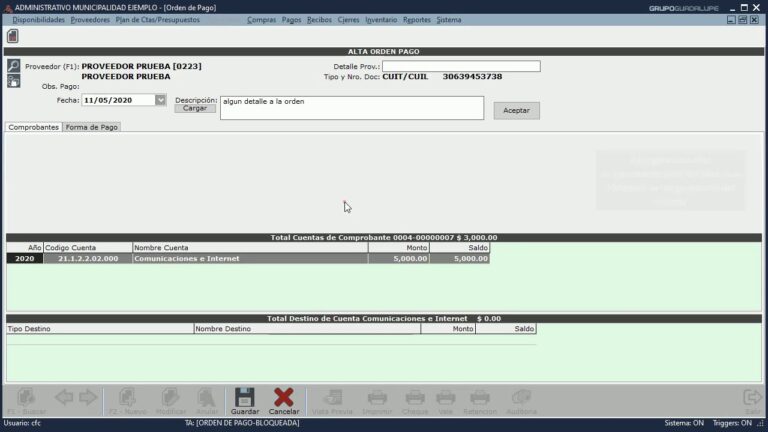Restore the inner Orden de Pago window

[743, 20]
